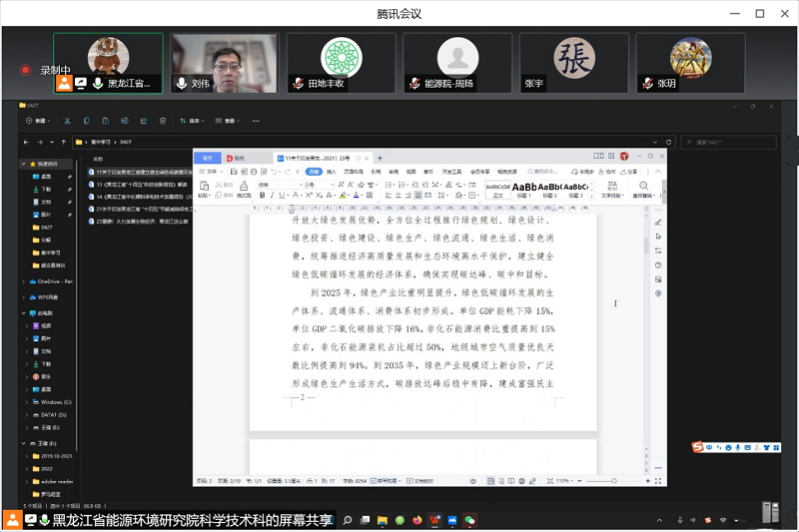Switch to page layout view in WPS status bar
The height and width of the screenshot is (532, 799).
click(490, 480)
